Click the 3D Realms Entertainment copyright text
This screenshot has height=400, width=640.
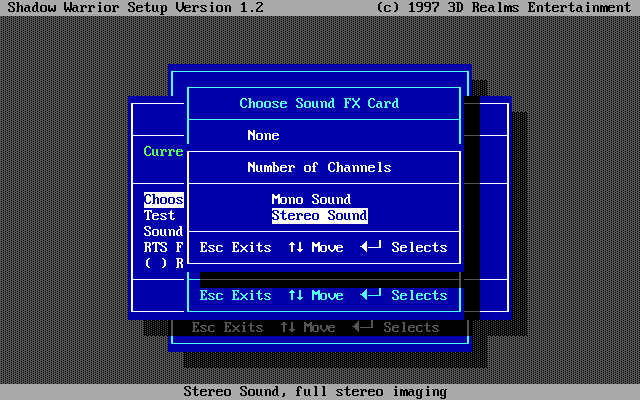pyautogui.click(x=504, y=7)
